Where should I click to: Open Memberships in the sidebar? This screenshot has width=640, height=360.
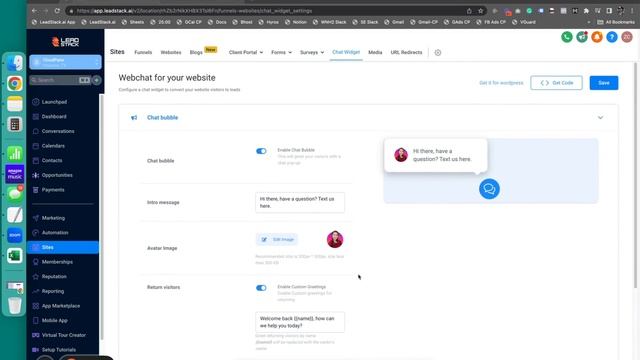coord(57,262)
